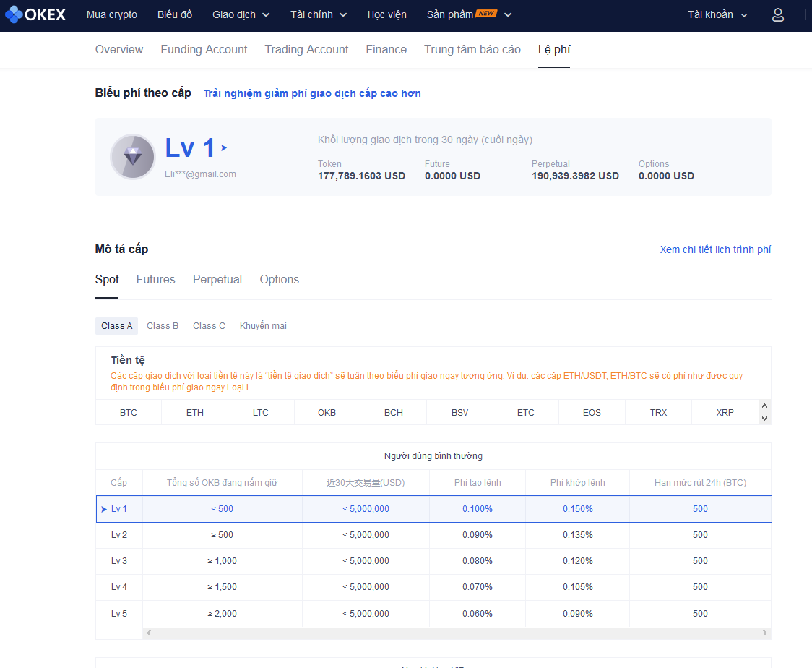Screen dimensions: 812x668
Task: Expand the Sản phẩm dropdown menu
Action: coord(469,14)
